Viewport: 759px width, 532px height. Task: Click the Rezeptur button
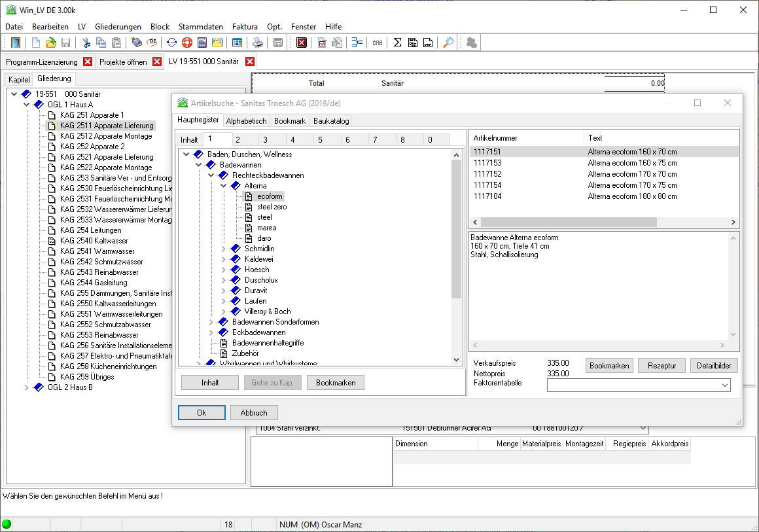click(662, 366)
